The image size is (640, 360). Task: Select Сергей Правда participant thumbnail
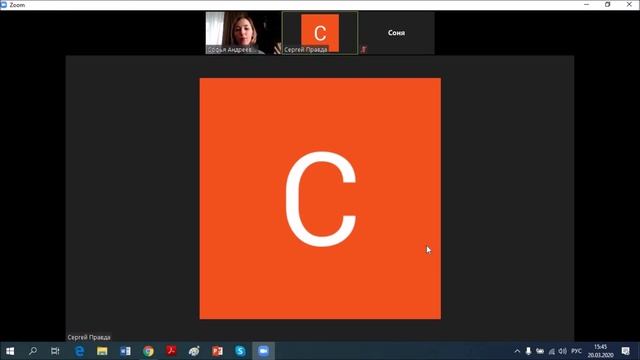320,33
